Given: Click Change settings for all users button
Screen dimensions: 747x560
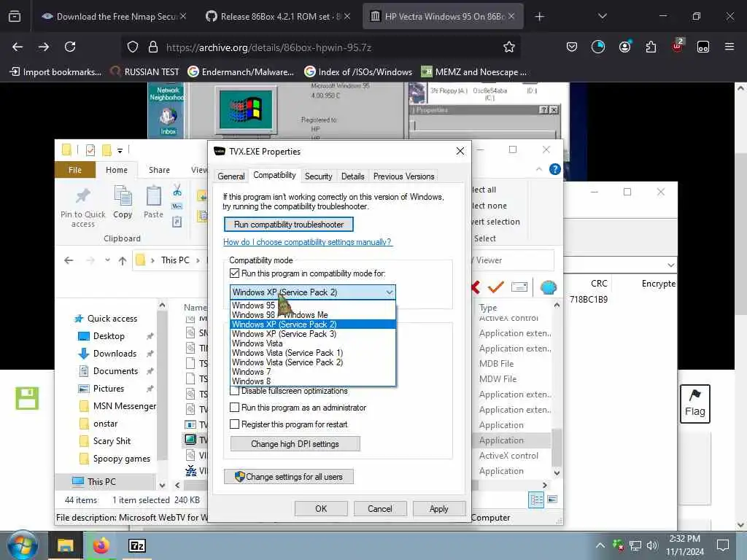Looking at the screenshot, I should pos(289,477).
